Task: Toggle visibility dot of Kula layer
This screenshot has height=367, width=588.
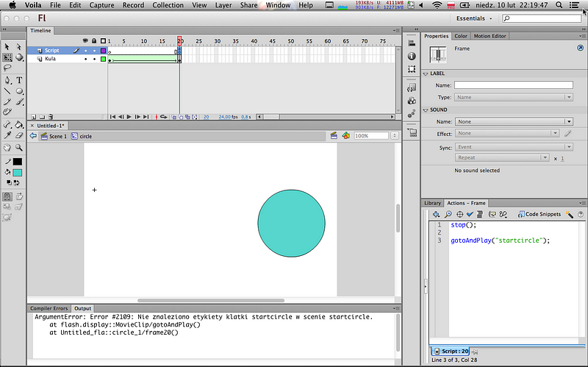Action: (85, 59)
